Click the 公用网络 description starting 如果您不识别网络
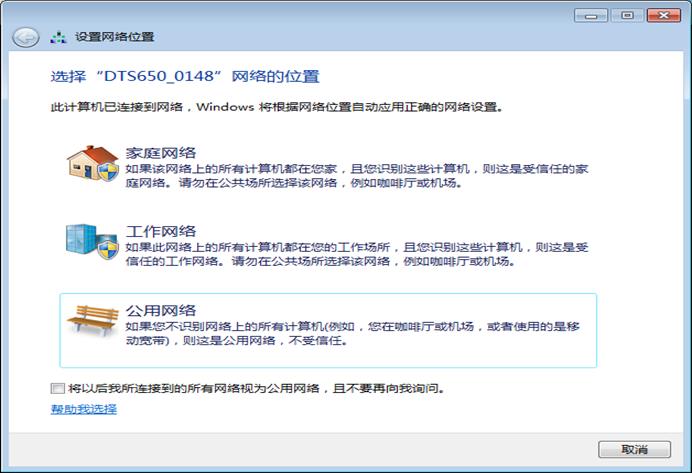 pyautogui.click(x=352, y=333)
